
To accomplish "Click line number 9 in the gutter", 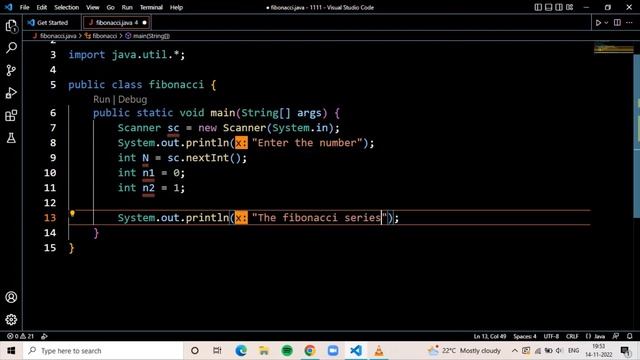I will pyautogui.click(x=53, y=158).
